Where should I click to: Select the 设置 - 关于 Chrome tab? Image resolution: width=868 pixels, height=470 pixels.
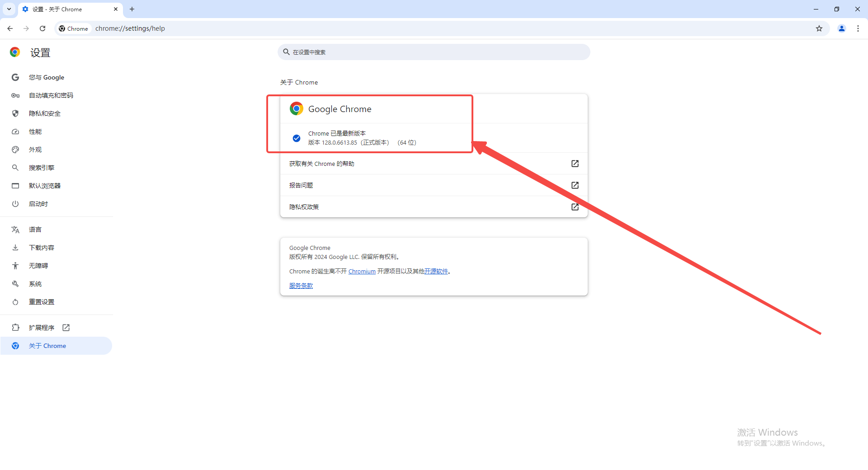click(70, 9)
